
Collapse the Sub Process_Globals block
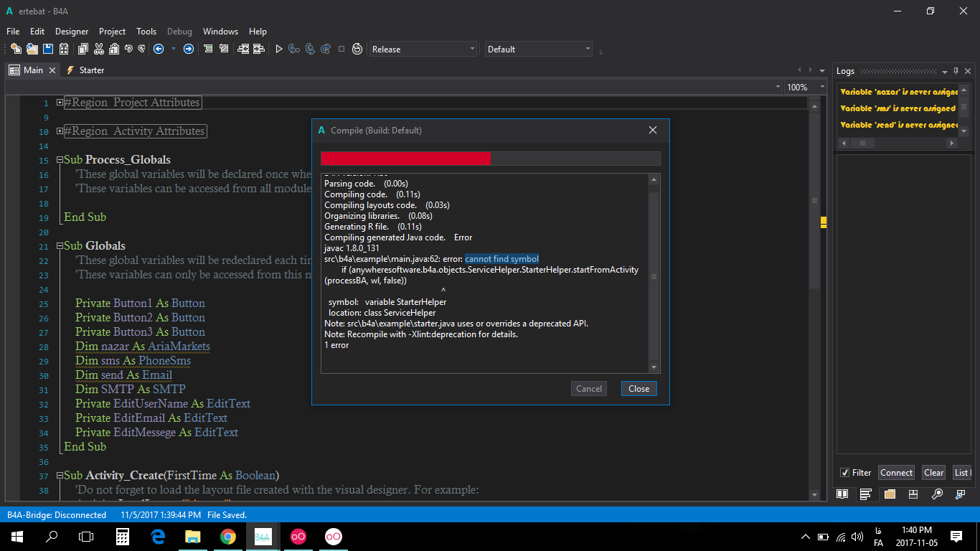60,160
